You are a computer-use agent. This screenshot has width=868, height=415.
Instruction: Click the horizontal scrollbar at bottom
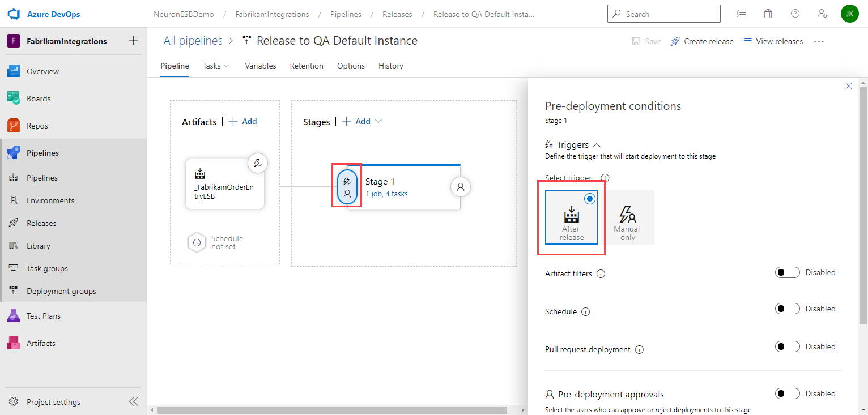point(332,410)
